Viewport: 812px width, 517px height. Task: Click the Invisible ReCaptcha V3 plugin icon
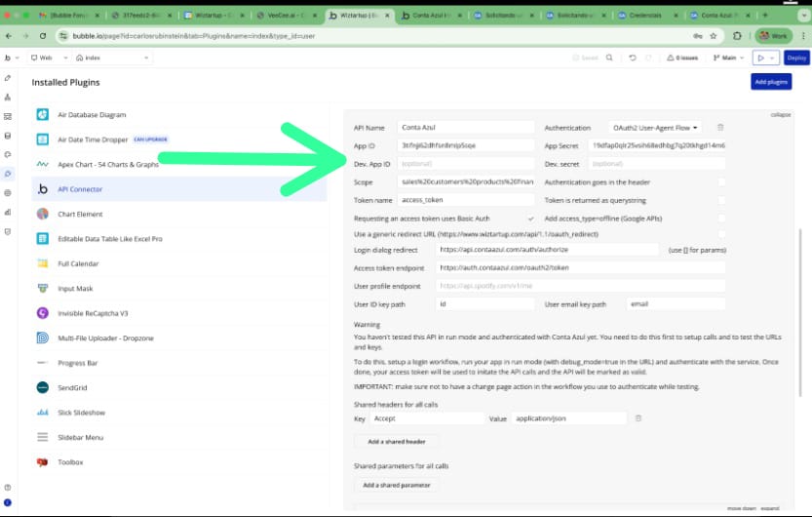click(x=43, y=313)
